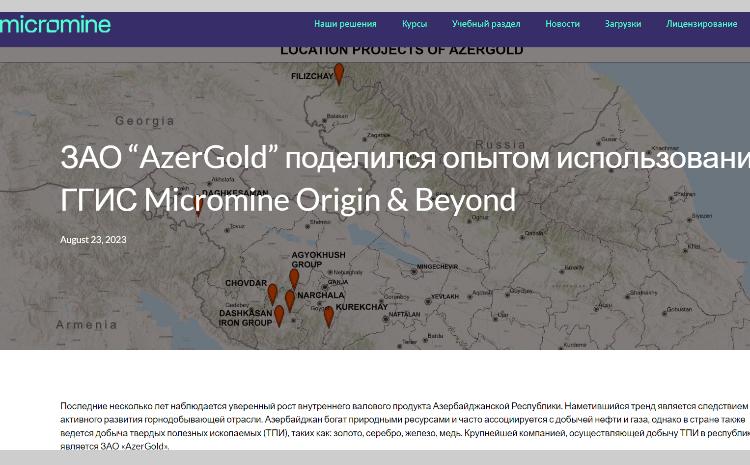The height and width of the screenshot is (465, 750).
Task: Click the Chovdar location pin
Action: 272,293
